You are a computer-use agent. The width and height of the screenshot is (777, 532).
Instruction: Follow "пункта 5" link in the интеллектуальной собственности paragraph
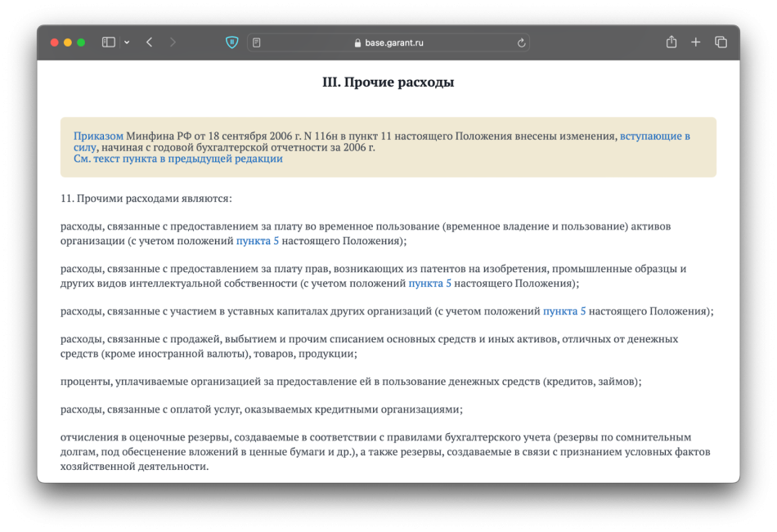tap(429, 284)
